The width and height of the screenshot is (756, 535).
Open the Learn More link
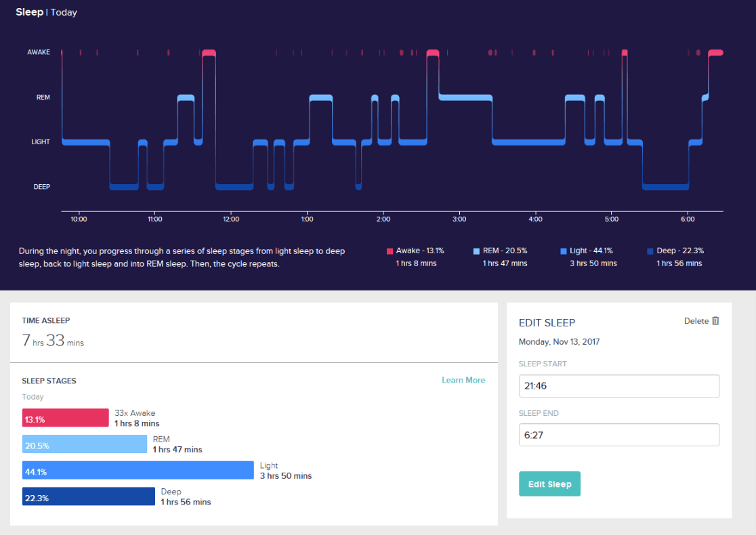pos(463,381)
